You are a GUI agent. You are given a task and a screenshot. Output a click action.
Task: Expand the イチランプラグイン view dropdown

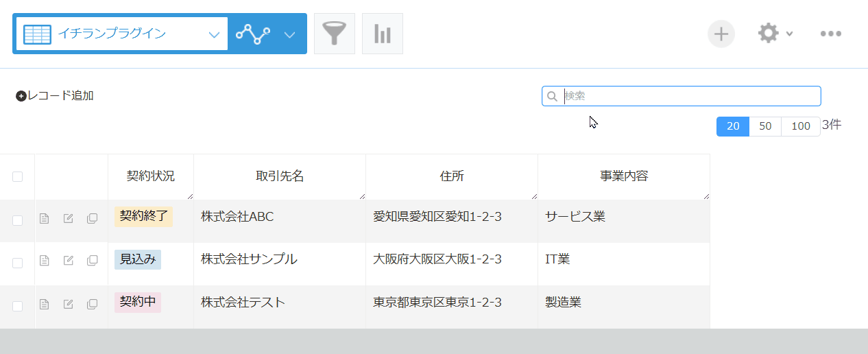[214, 34]
